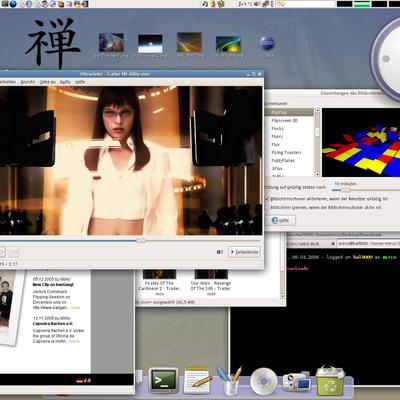Open the Earth horizon wallpaper desktop thumbnail

click(x=150, y=44)
